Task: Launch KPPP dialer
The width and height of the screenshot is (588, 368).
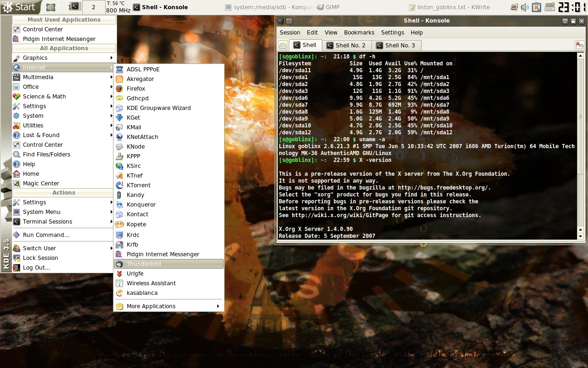Action: pos(169,156)
